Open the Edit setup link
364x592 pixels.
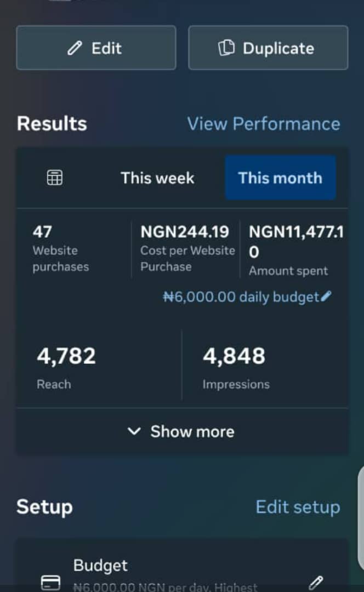click(298, 507)
